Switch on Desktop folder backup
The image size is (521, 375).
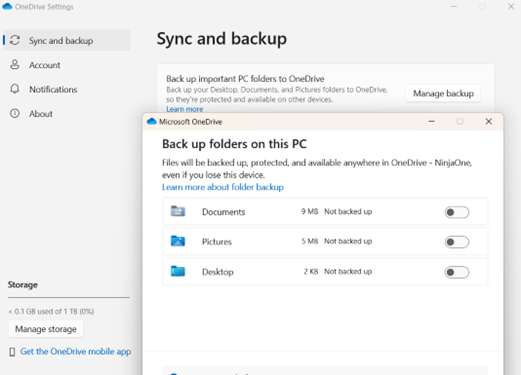457,272
